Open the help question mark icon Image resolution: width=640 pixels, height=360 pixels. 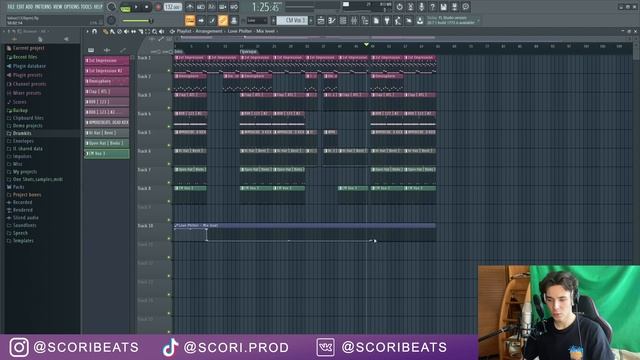433,7
